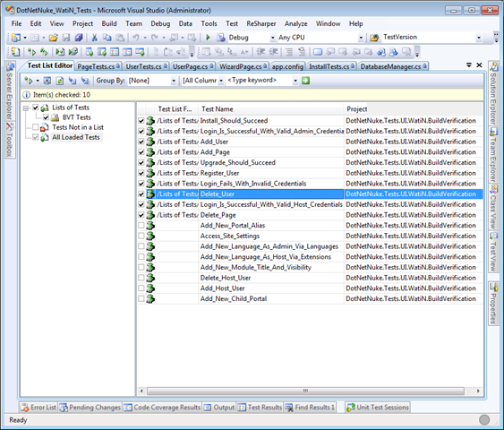
Task: Click in the Type keyword filter field
Action: click(259, 81)
